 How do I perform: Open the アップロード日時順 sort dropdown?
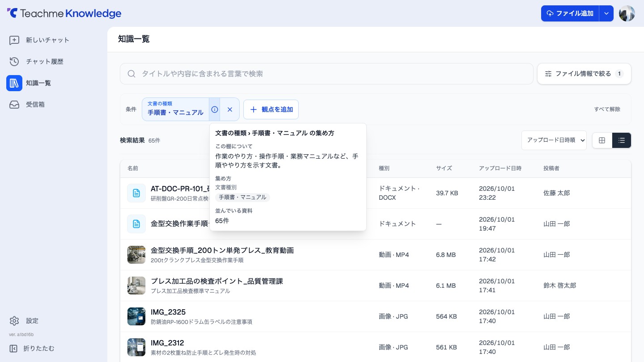pos(554,140)
